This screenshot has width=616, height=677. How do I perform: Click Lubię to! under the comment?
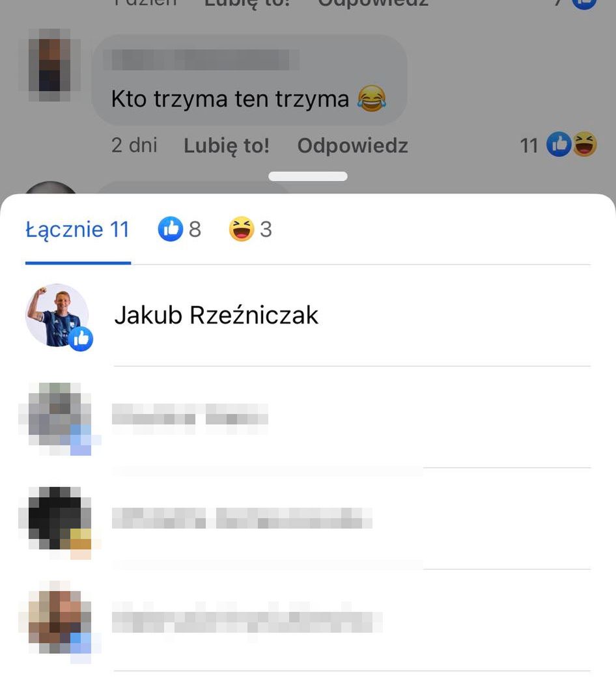(227, 146)
